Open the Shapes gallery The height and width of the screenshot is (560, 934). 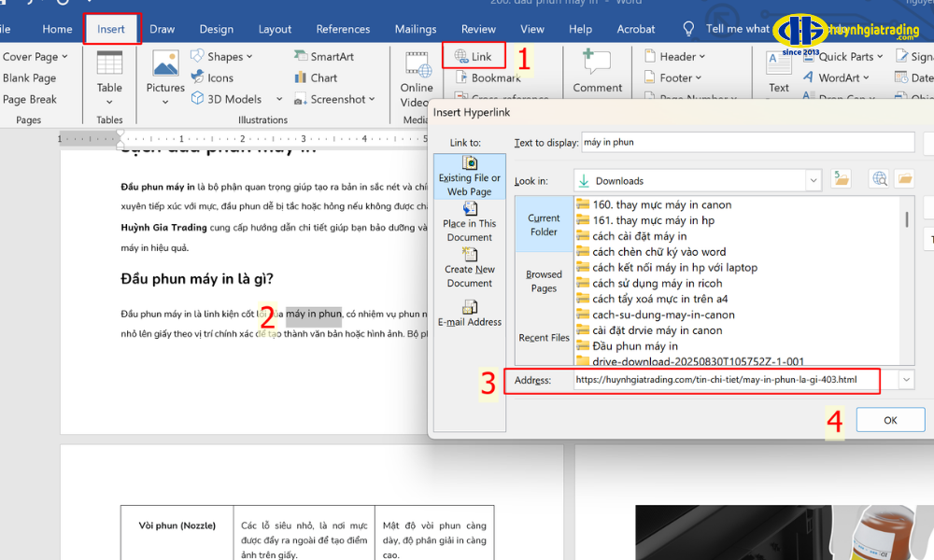[221, 57]
